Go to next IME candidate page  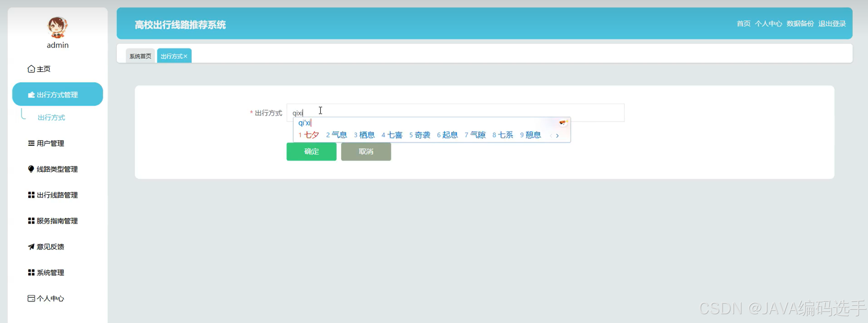tap(557, 136)
